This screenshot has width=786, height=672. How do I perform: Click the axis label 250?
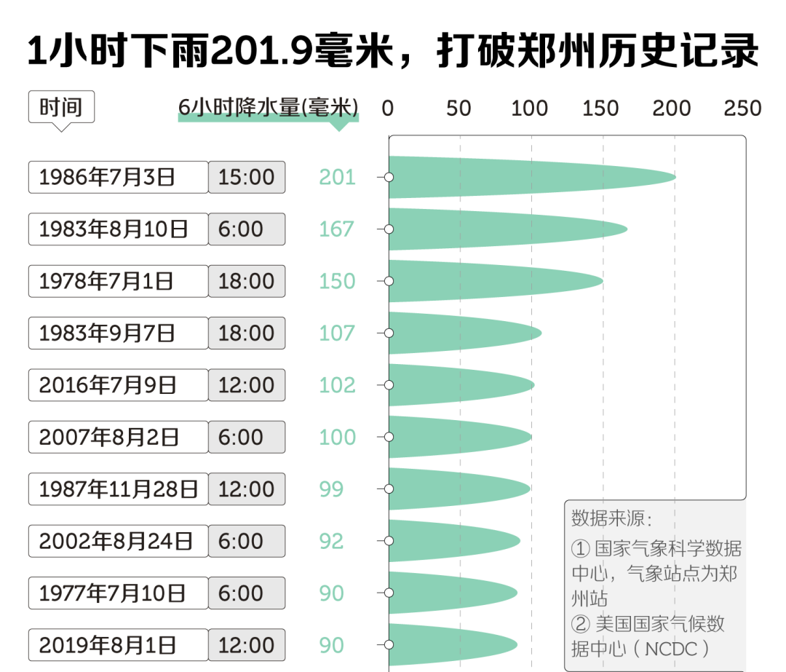tap(743, 108)
